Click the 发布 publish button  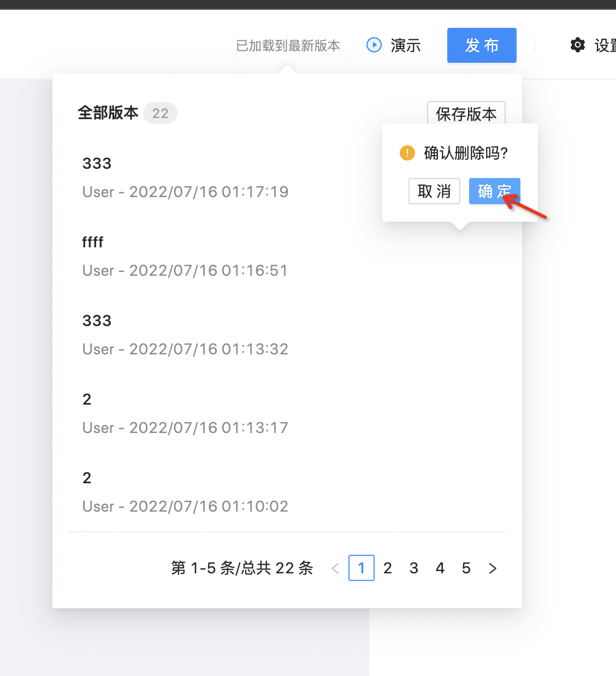tap(481, 45)
